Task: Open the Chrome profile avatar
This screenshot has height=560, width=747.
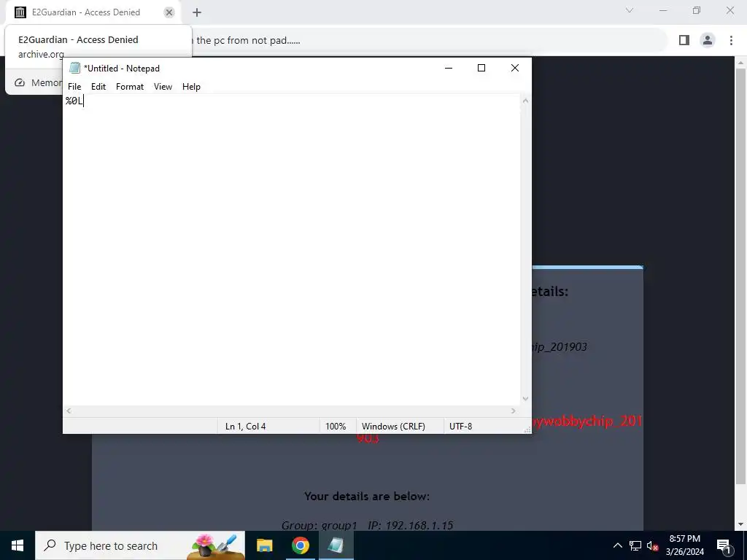Action: click(x=708, y=41)
